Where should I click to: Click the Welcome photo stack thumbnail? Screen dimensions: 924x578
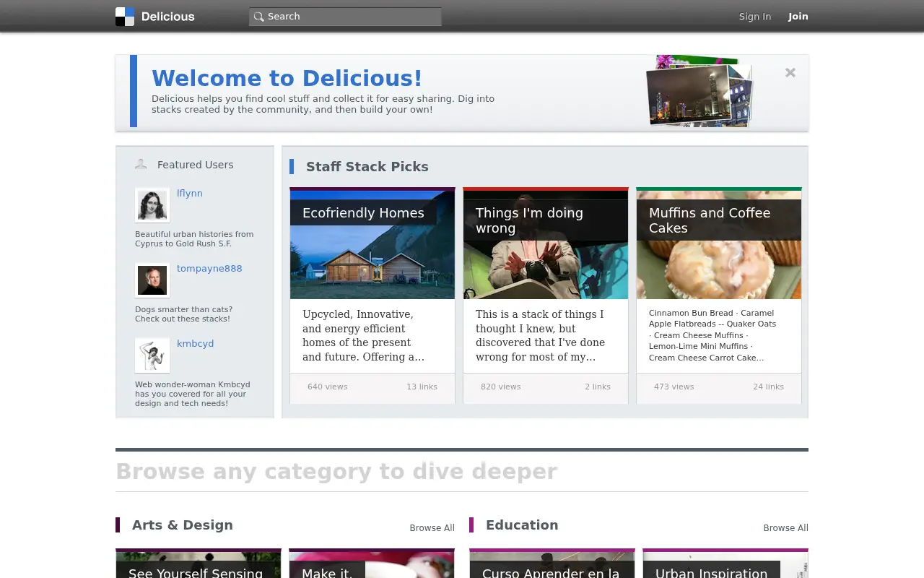699,92
